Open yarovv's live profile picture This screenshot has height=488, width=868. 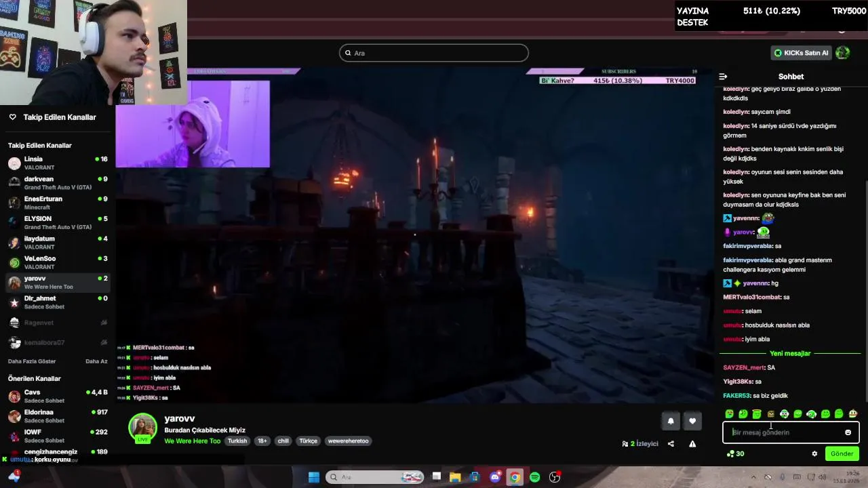(x=143, y=428)
